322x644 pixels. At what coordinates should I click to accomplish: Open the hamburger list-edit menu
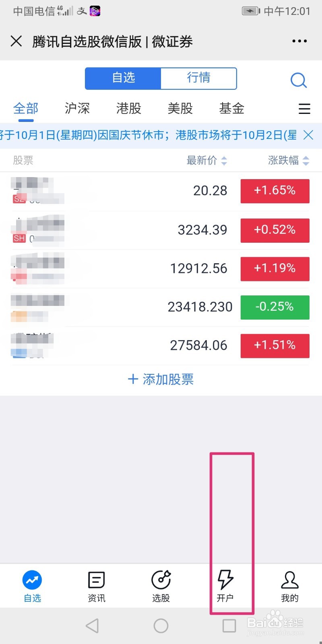coord(304,109)
